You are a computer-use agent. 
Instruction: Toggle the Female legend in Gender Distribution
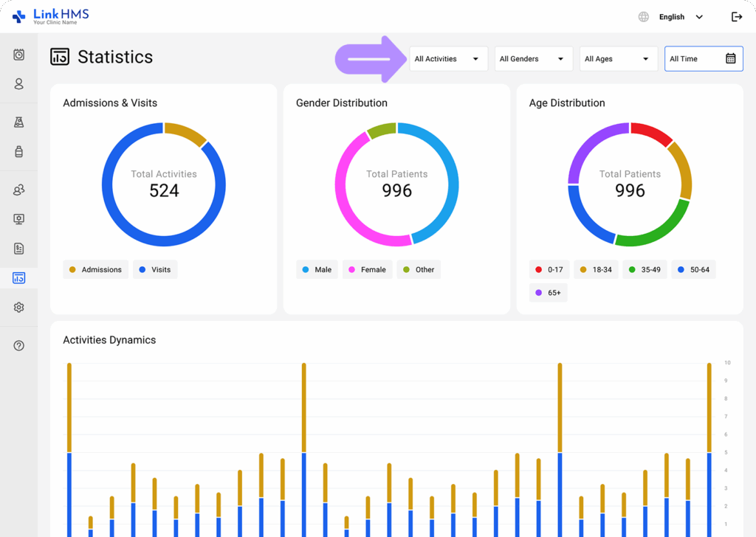pyautogui.click(x=367, y=269)
